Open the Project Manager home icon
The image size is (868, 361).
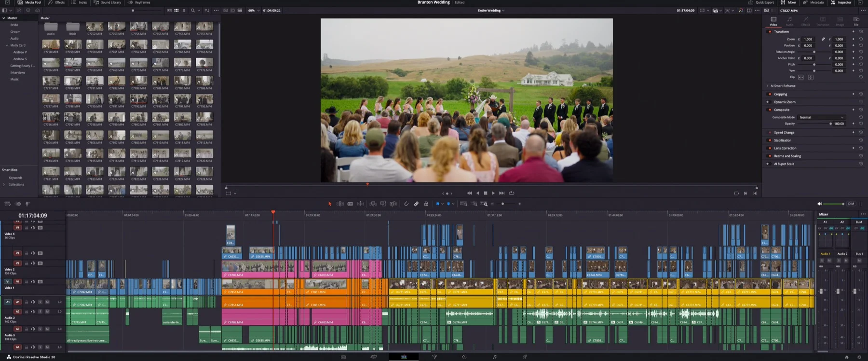847,357
